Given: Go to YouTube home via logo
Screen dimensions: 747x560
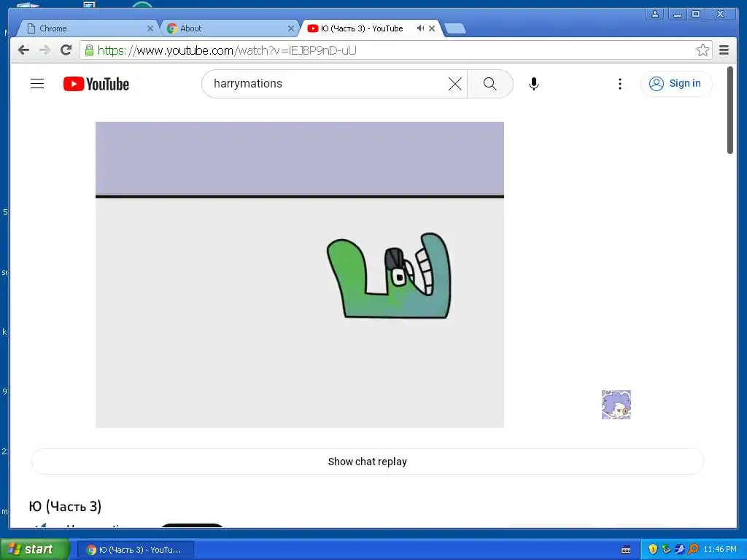Looking at the screenshot, I should [x=96, y=84].
